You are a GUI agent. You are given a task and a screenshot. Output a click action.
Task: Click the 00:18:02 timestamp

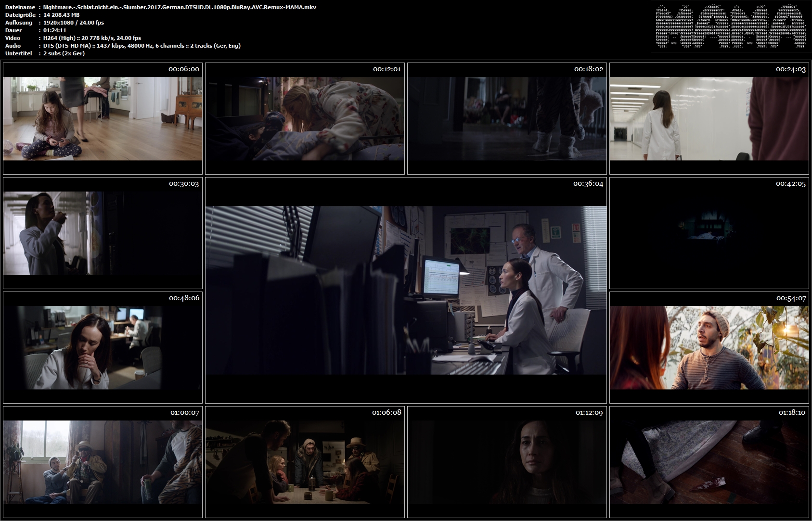[589, 69]
